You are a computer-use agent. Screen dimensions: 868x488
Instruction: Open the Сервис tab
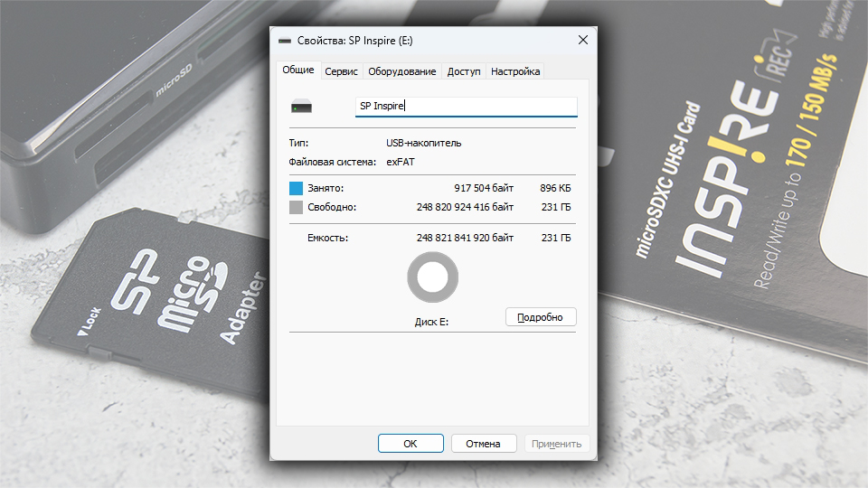(341, 71)
